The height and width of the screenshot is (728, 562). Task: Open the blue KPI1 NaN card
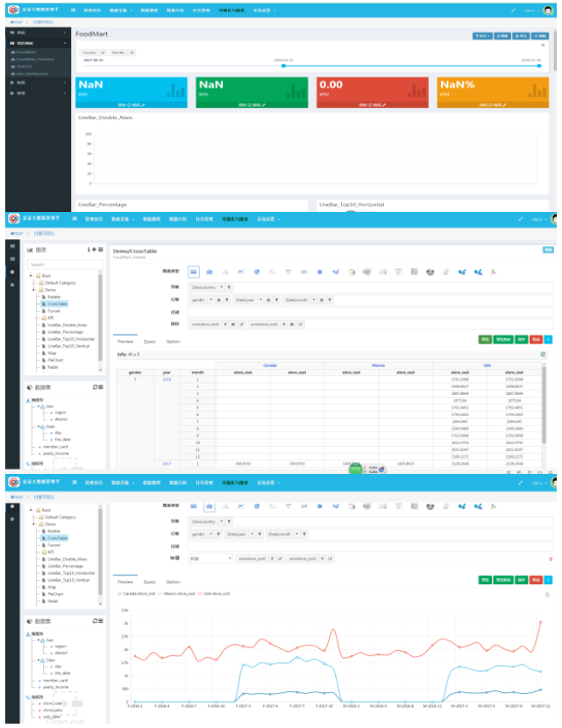click(132, 92)
